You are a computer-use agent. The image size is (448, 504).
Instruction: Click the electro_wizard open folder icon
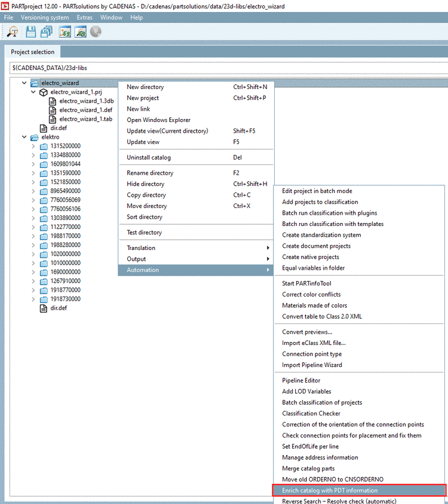(x=35, y=83)
